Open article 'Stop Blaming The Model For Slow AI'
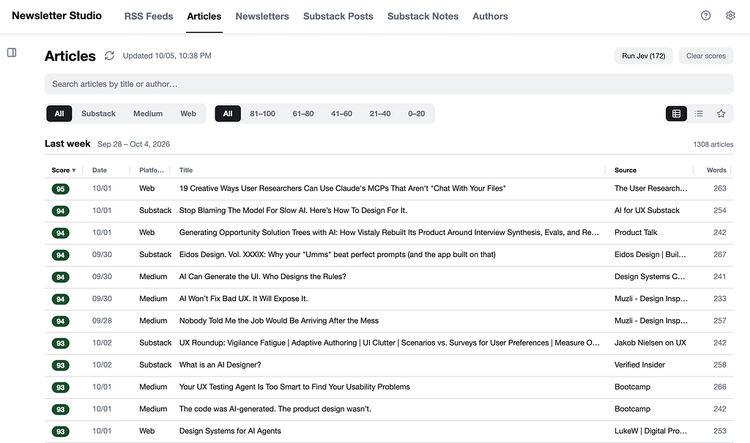The image size is (750, 443). click(293, 210)
